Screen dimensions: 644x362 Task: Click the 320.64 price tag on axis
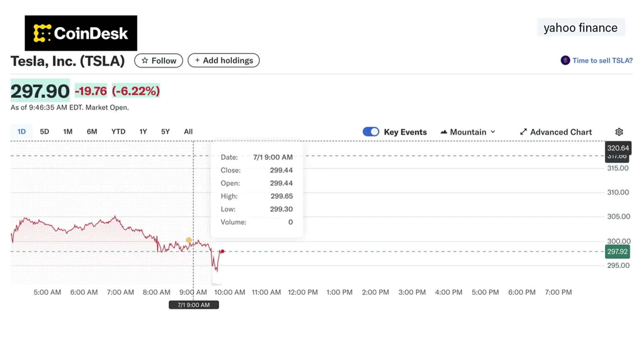618,148
